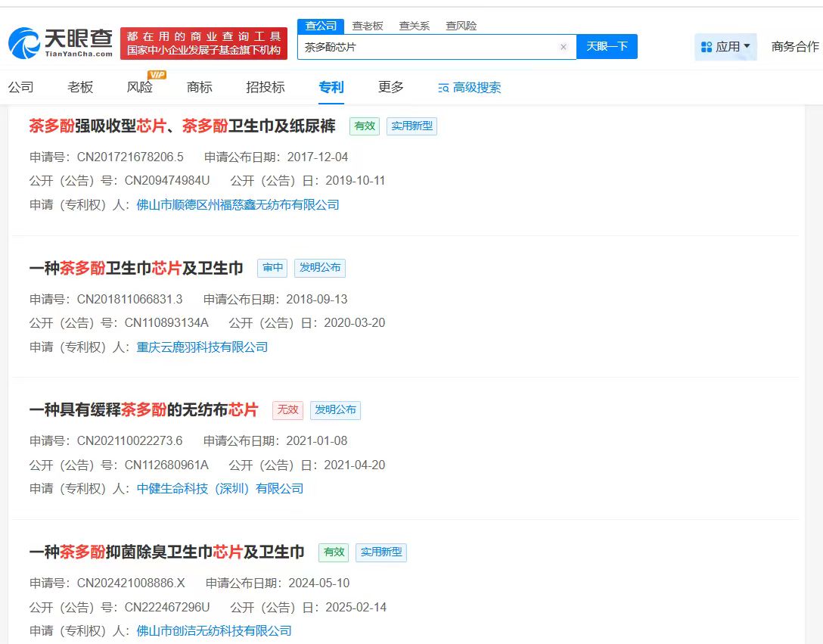Select application number CN201721678206.5

click(130, 157)
